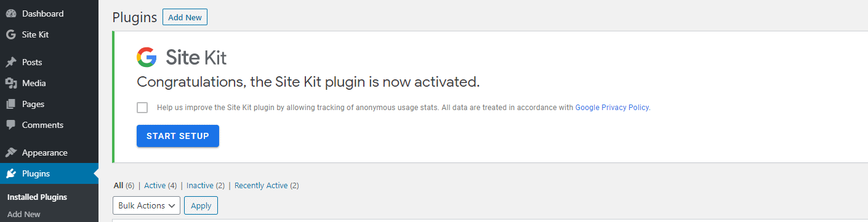
Task: Click the Site Kit G icon in sidebar
Action: [x=10, y=34]
